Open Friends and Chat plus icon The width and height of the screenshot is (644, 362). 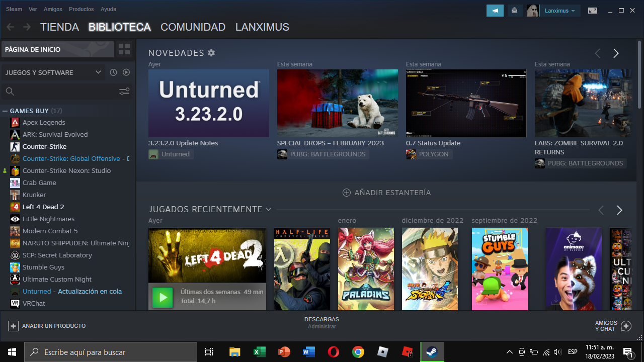click(626, 326)
